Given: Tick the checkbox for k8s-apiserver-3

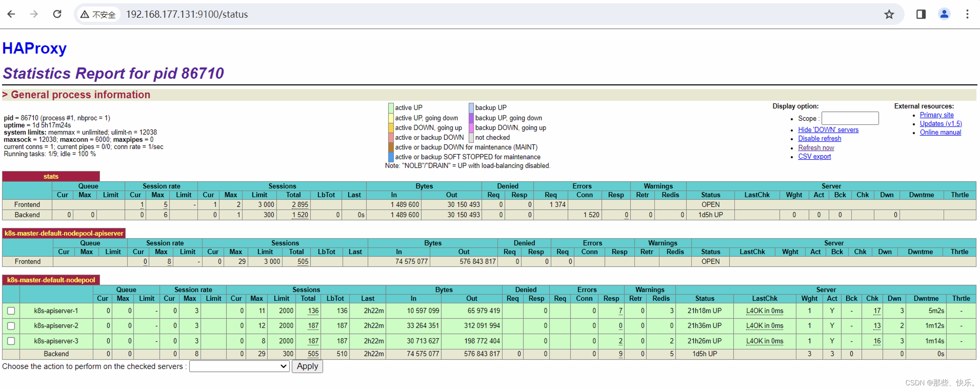Looking at the screenshot, I should coord(11,341).
